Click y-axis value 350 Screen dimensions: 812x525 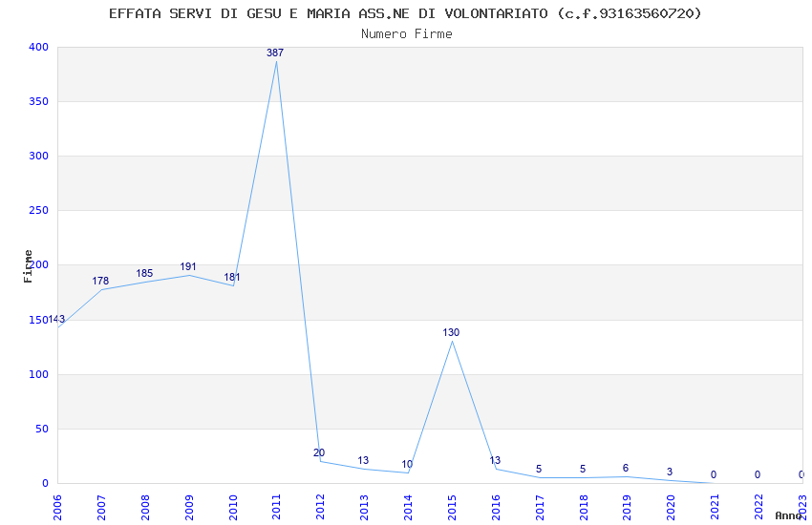[38, 101]
